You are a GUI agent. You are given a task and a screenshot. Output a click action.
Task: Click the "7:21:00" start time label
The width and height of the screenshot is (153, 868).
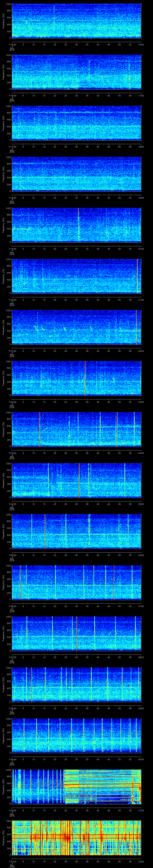tap(12, 351)
